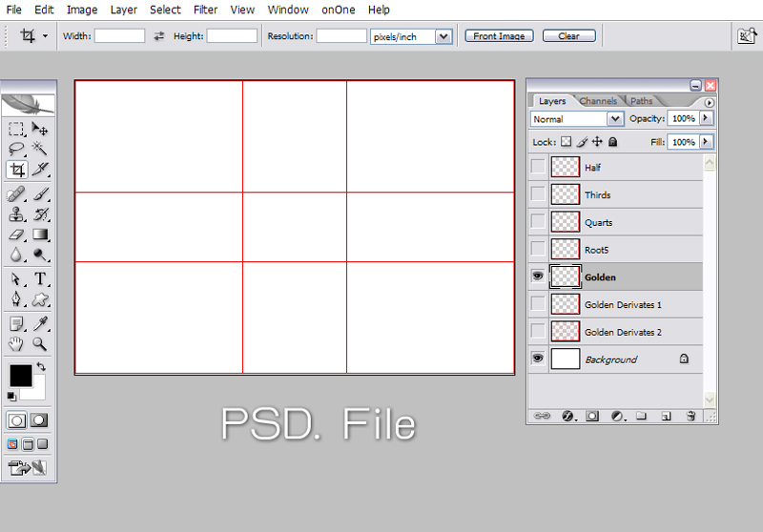Screen dimensions: 763x532
Task: Open the Opacity slider arrow
Action: point(706,118)
